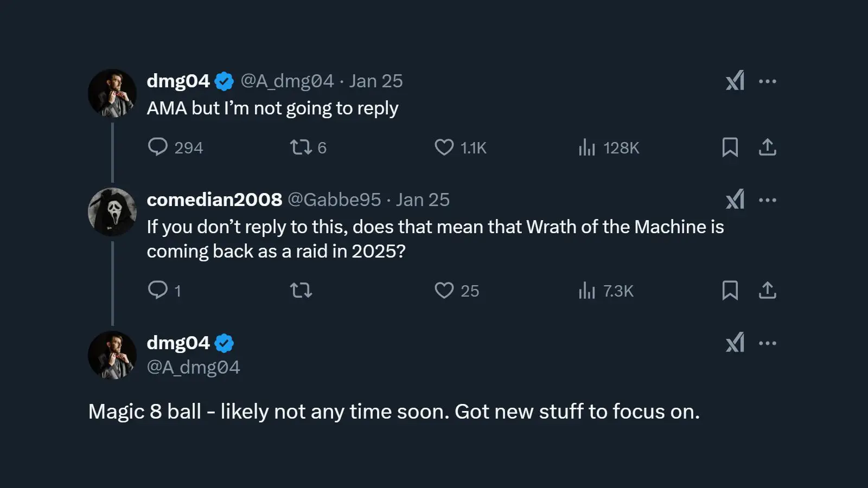Like comedian2008's reply about the raid

point(444,291)
